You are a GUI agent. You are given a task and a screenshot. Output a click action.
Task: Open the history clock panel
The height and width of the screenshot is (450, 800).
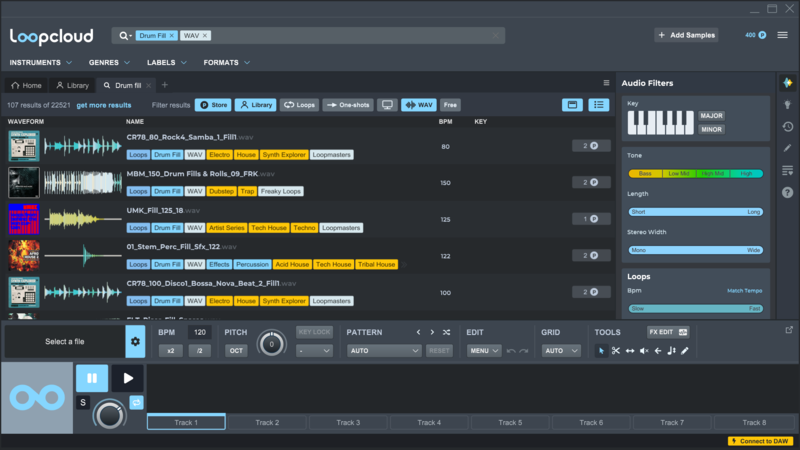(x=788, y=127)
